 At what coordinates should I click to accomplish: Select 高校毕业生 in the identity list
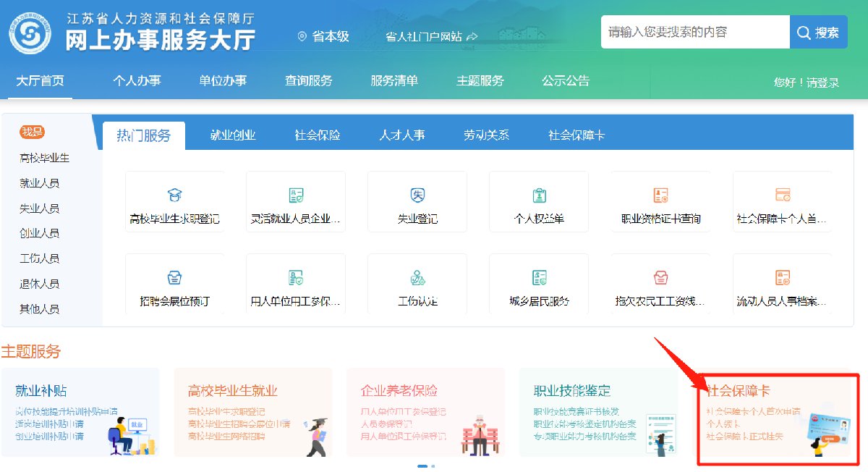(45, 158)
